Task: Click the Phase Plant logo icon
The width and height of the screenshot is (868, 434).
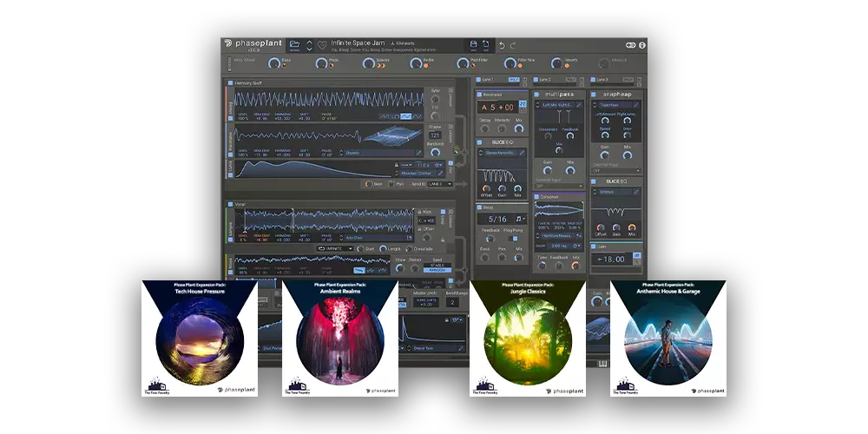Action: pyautogui.click(x=227, y=43)
